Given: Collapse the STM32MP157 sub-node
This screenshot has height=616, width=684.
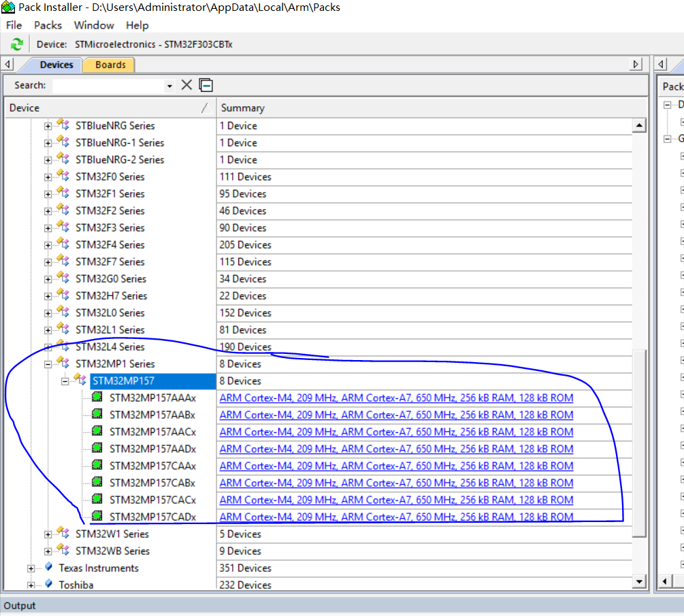Looking at the screenshot, I should [x=65, y=381].
